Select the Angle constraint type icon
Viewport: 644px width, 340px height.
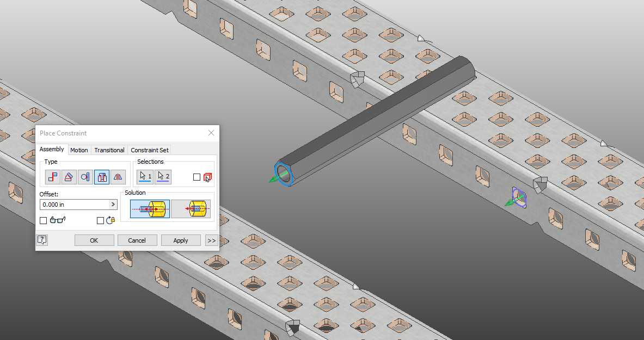(69, 177)
